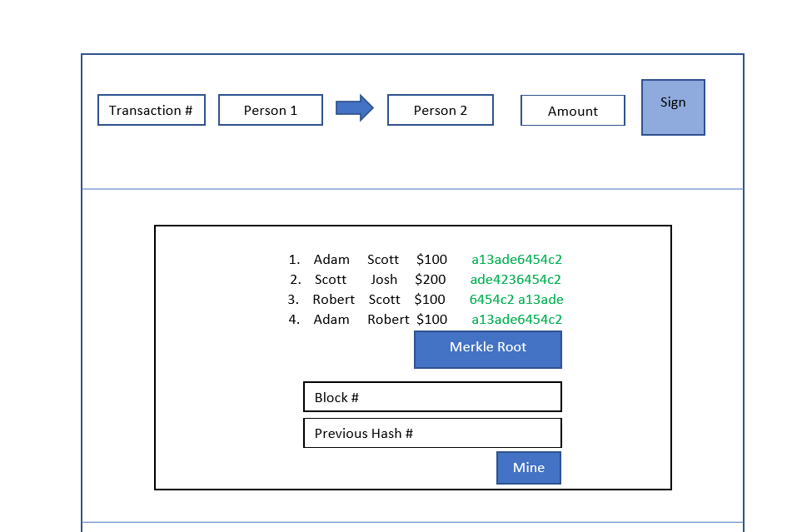This screenshot has height=532, width=792.
Task: Click the Merkle Root button
Action: click(487, 349)
